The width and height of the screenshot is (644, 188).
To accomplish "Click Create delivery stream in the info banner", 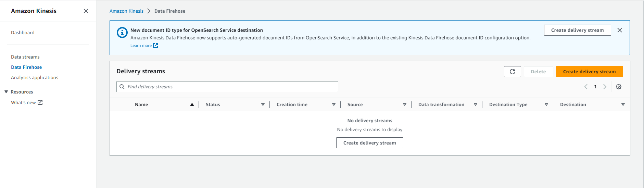I will [x=578, y=30].
